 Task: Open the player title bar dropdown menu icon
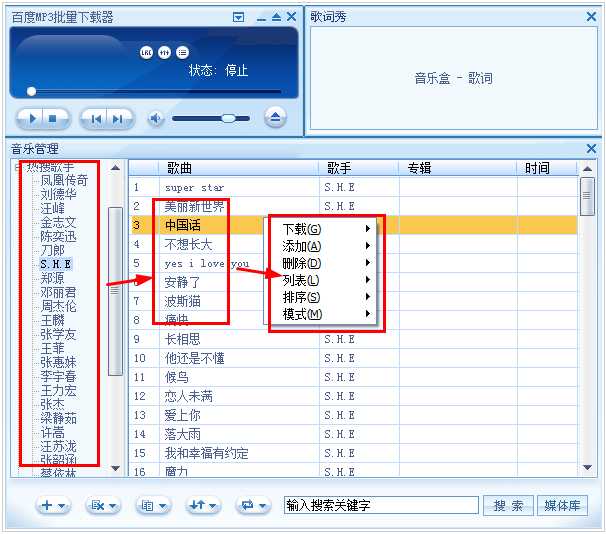pyautogui.click(x=238, y=17)
